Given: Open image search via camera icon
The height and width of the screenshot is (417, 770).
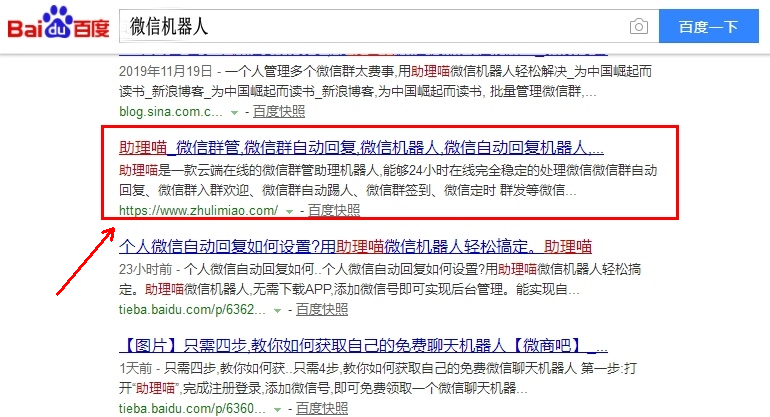Looking at the screenshot, I should click(638, 26).
